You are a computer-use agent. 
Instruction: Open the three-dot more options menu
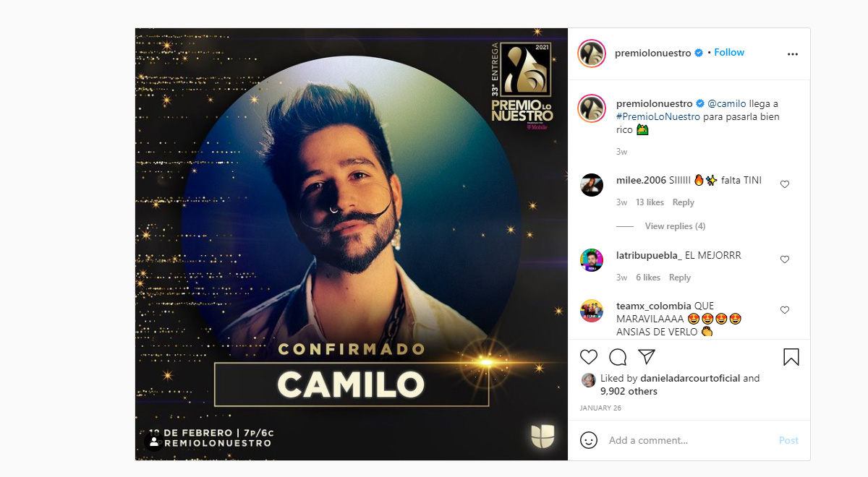(x=793, y=53)
